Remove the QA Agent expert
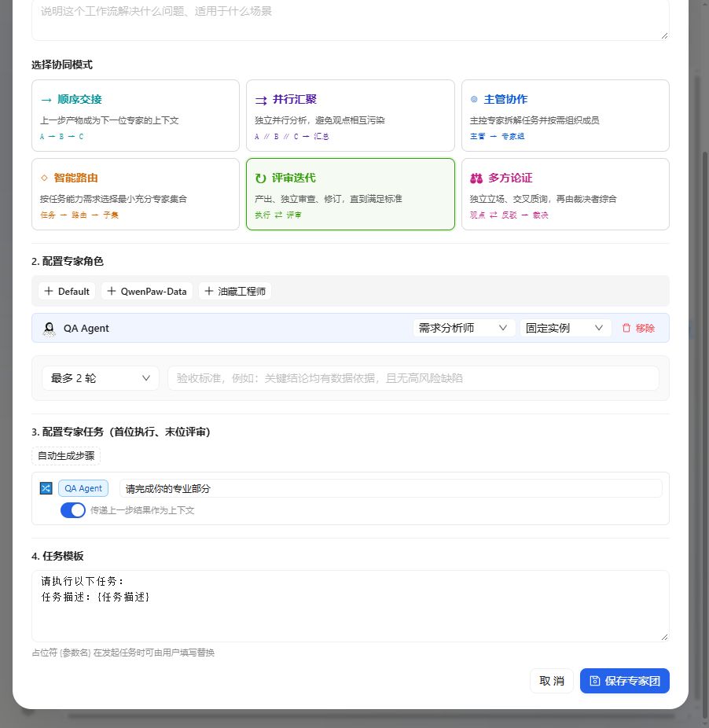The height and width of the screenshot is (728, 709). [638, 328]
